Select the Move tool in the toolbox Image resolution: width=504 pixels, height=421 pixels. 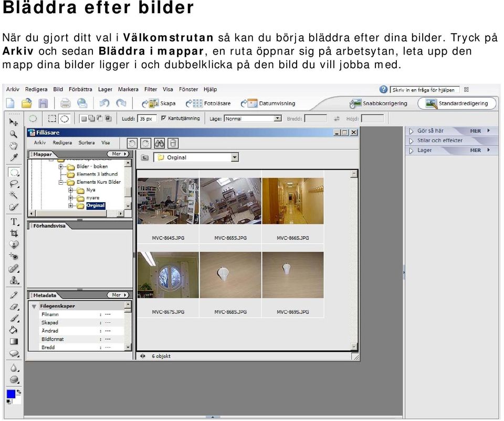point(14,122)
